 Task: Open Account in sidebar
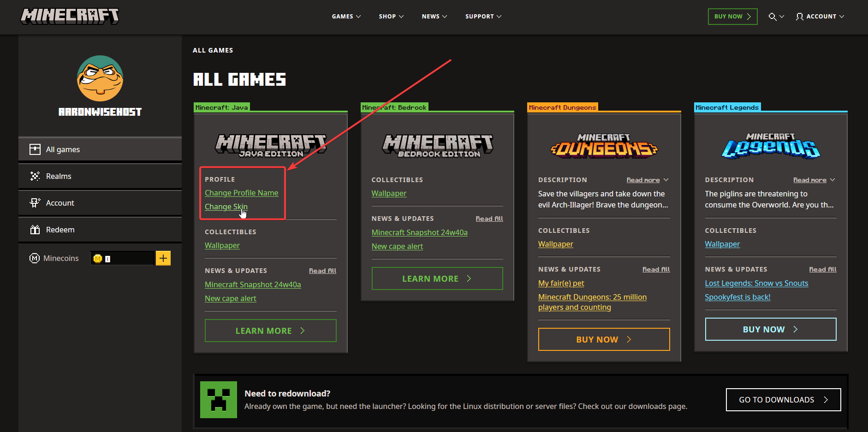click(x=100, y=203)
